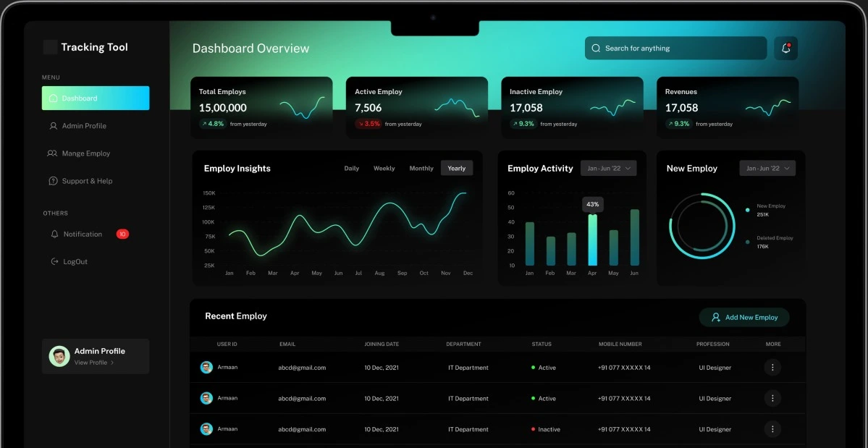Screen dimensions: 868x448
Task: Open three-dot menu for Inactive employee row
Action: (772, 429)
